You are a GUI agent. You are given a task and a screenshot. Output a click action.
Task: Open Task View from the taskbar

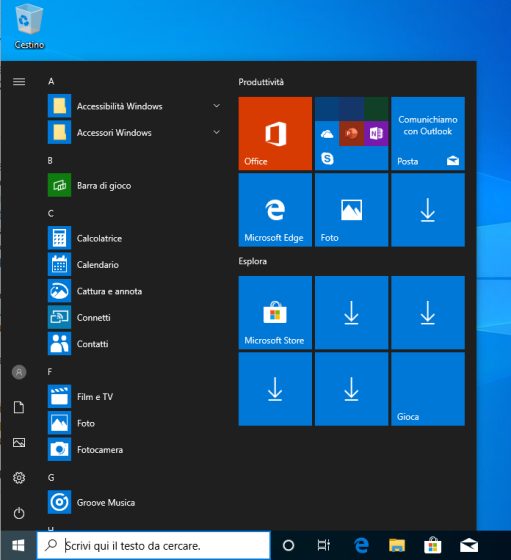pyautogui.click(x=324, y=545)
